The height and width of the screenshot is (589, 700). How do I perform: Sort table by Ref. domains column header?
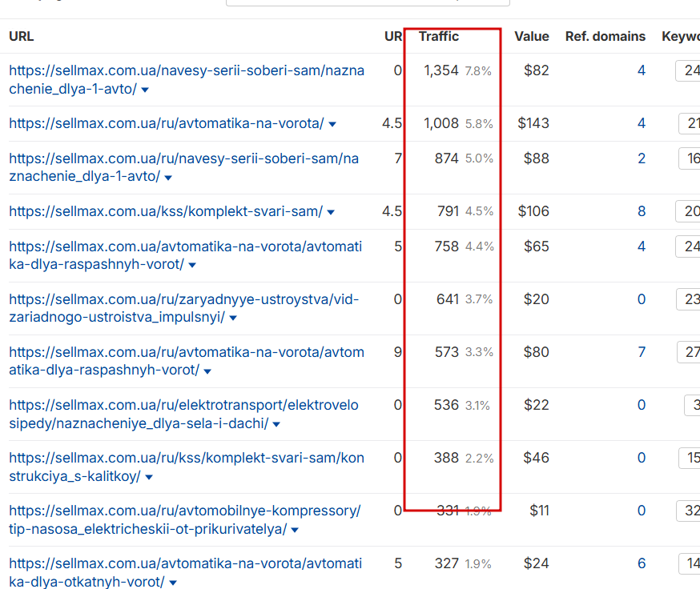605,36
